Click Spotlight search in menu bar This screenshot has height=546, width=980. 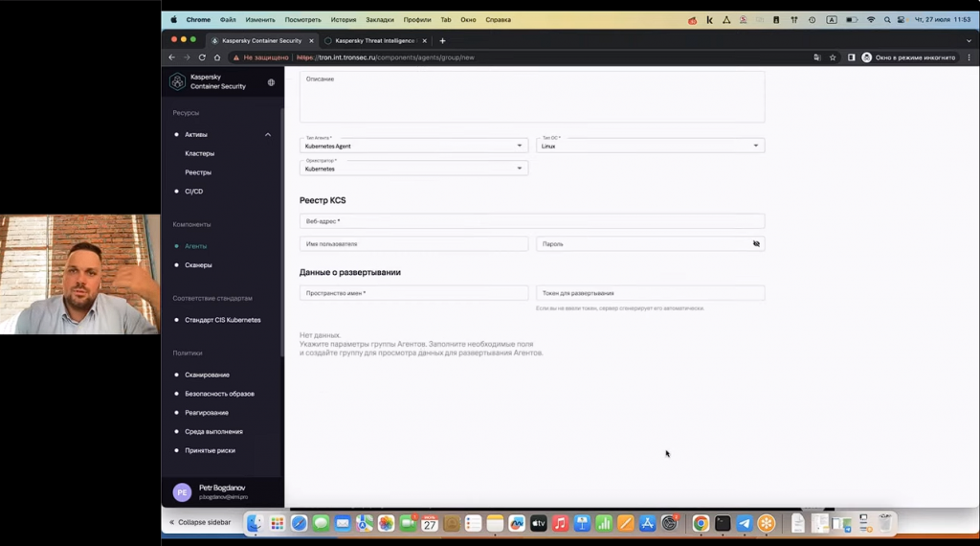[887, 20]
